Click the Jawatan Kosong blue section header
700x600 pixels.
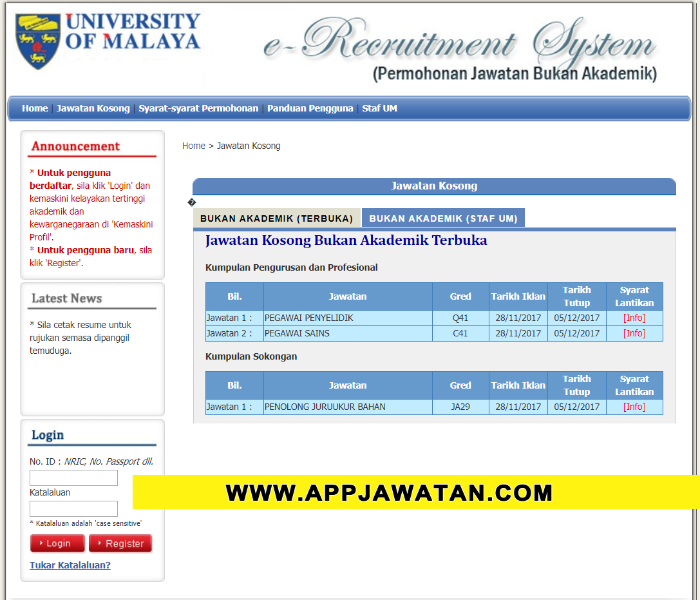[434, 186]
